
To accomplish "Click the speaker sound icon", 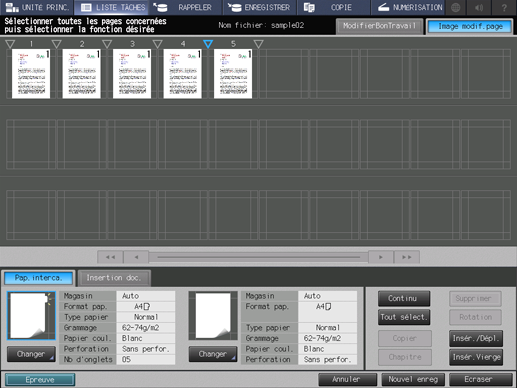I will point(479,7).
